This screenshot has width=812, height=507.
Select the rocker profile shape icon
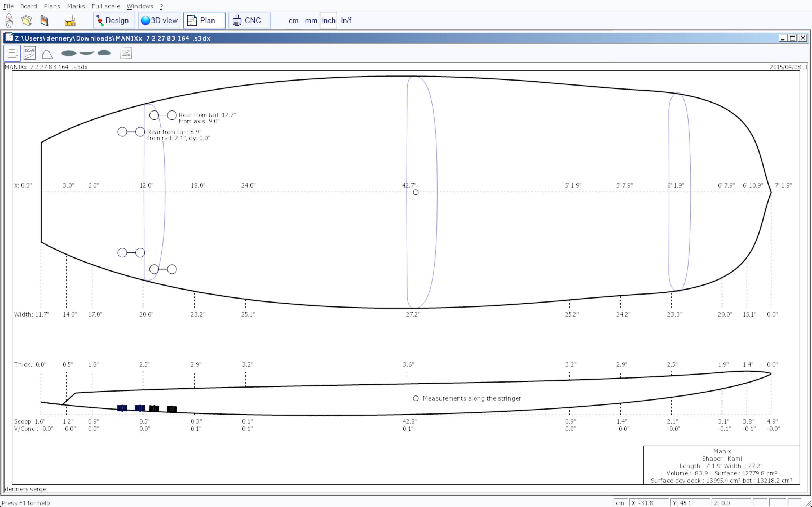tap(87, 53)
